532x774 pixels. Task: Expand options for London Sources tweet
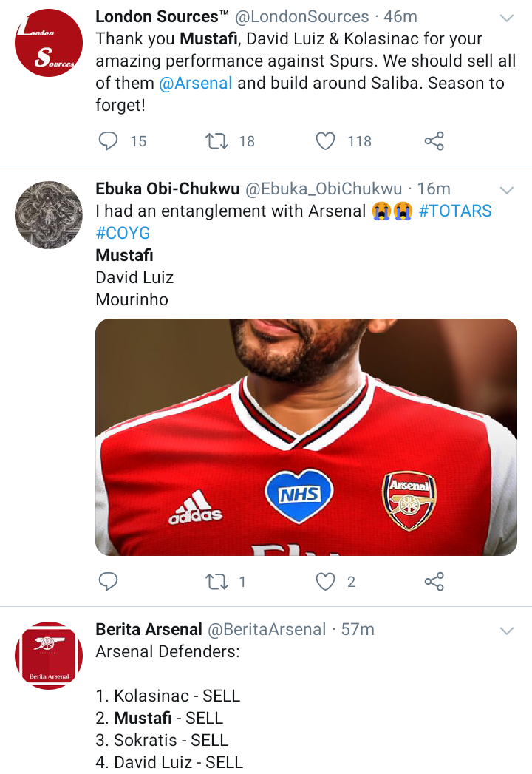click(x=507, y=17)
